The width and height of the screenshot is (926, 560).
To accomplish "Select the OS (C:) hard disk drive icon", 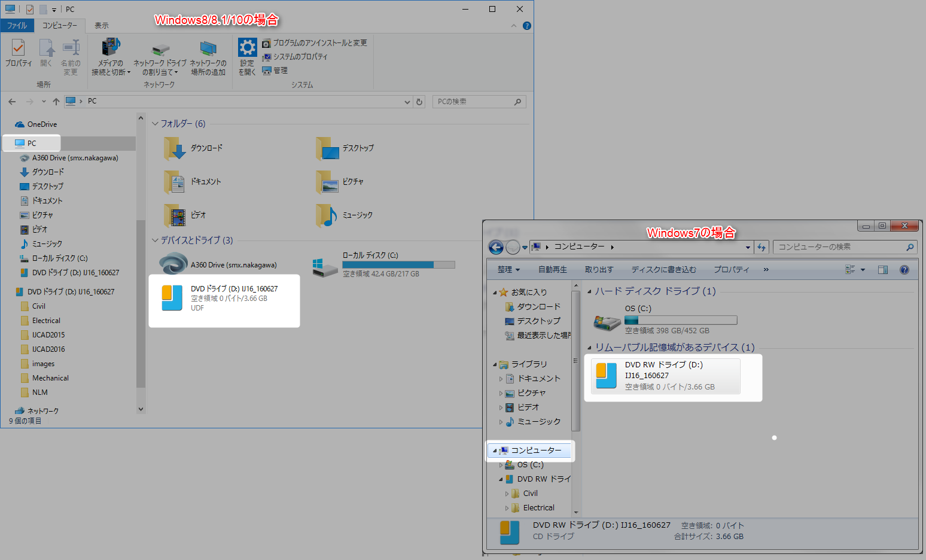I will [x=607, y=322].
